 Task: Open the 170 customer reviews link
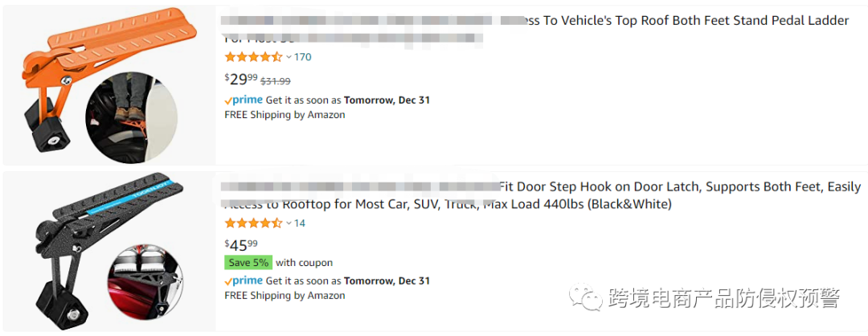303,57
